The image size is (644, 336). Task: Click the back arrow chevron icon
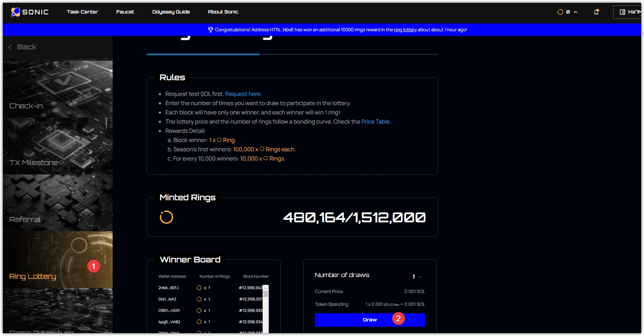click(x=10, y=47)
